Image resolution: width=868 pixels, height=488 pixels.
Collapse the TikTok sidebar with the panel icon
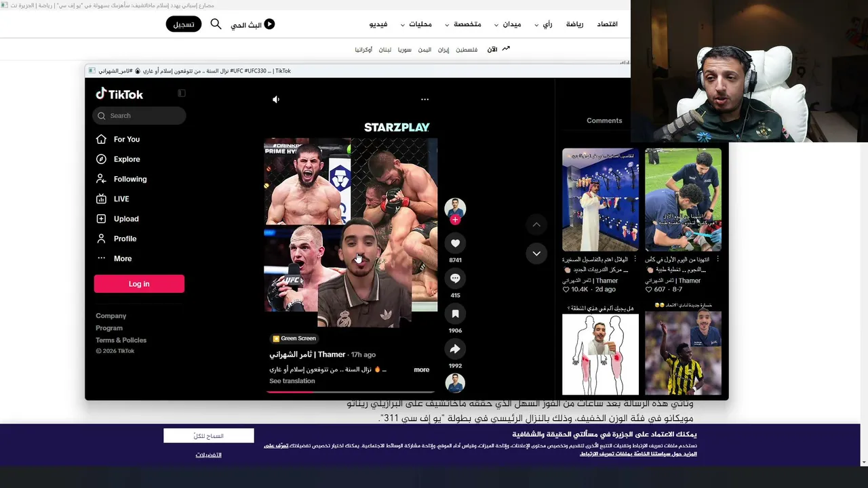point(181,94)
